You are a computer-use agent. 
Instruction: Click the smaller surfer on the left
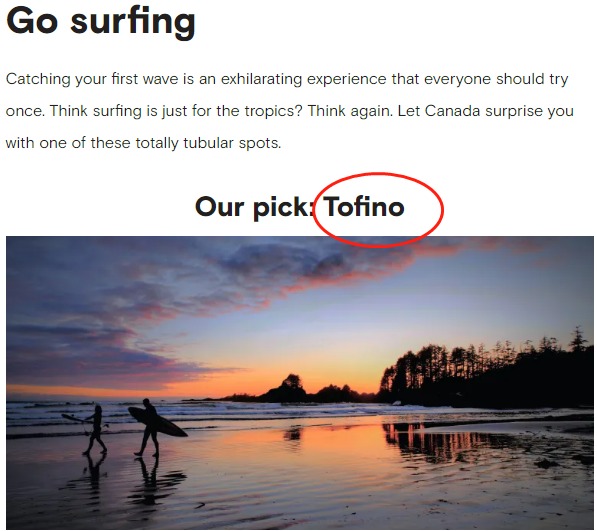[x=91, y=429]
